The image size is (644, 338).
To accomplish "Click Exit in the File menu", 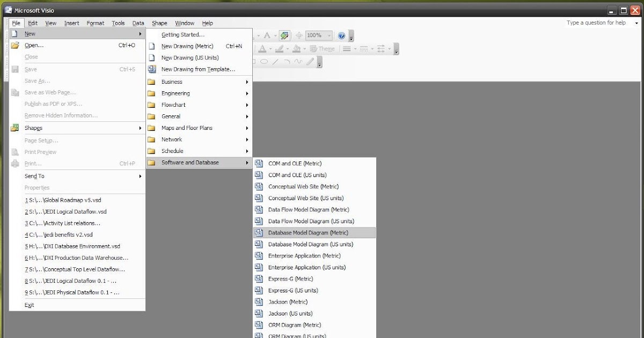I will [77, 305].
